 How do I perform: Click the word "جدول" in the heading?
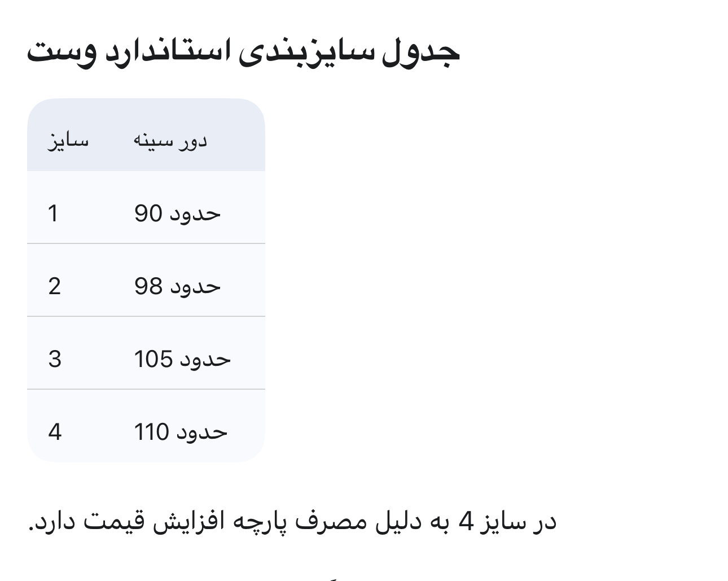421,53
